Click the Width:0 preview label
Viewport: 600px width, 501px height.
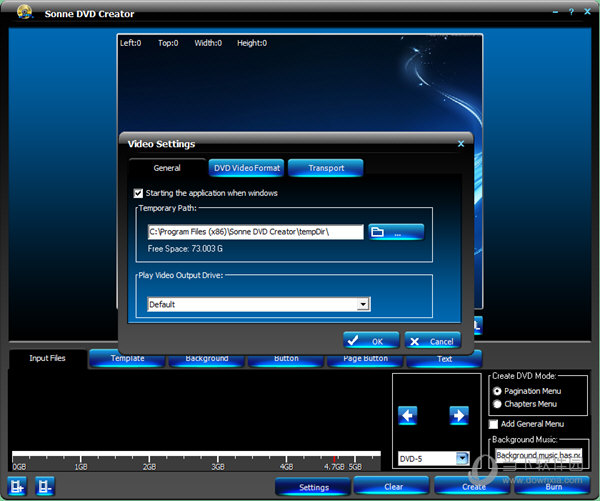[208, 43]
